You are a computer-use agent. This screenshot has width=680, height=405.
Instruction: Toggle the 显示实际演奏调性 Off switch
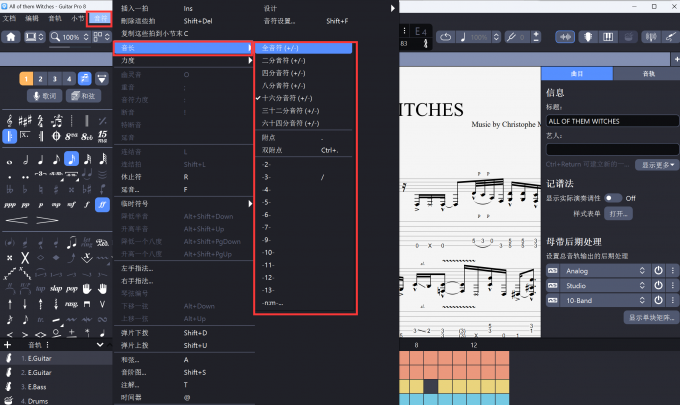(613, 198)
